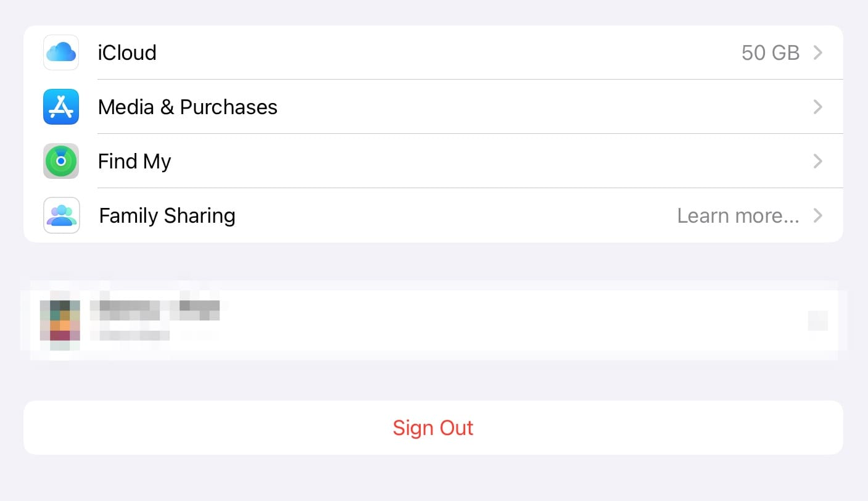Open the Family Sharing text label
The image size is (868, 501).
[167, 216]
